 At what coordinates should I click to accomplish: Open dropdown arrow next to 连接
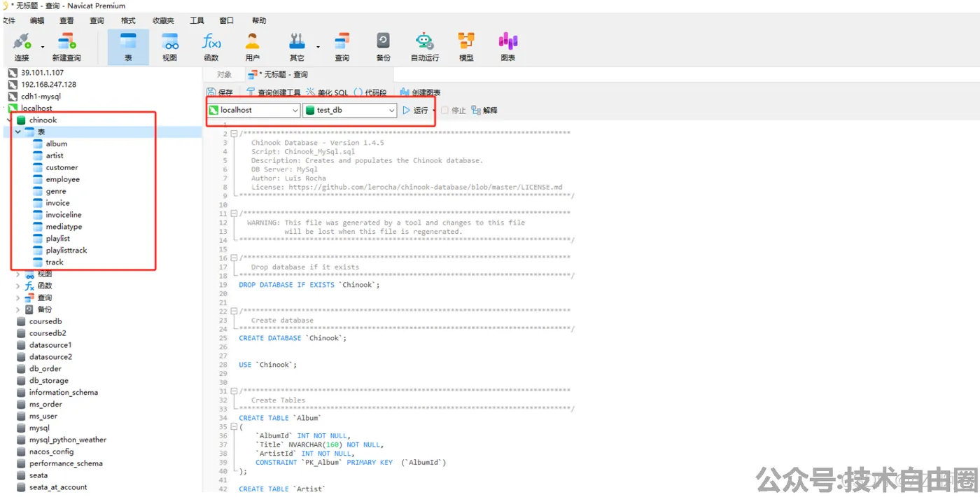tap(43, 48)
